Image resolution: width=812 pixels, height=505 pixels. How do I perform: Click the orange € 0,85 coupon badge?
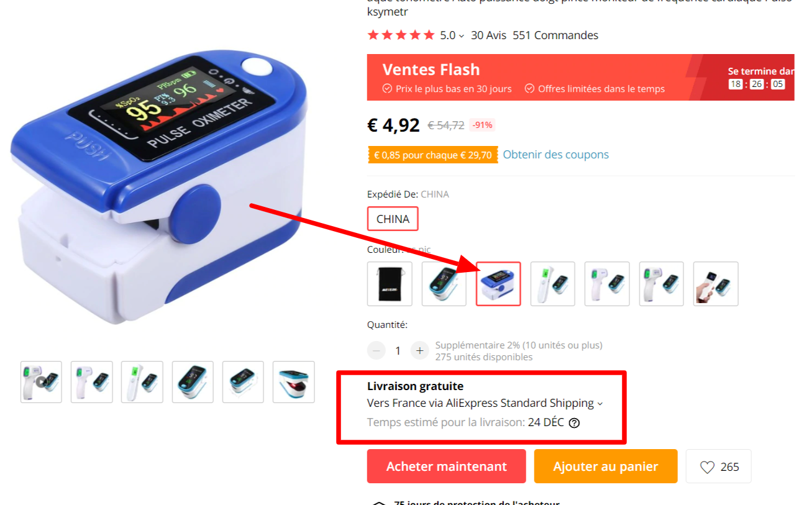[x=433, y=155]
